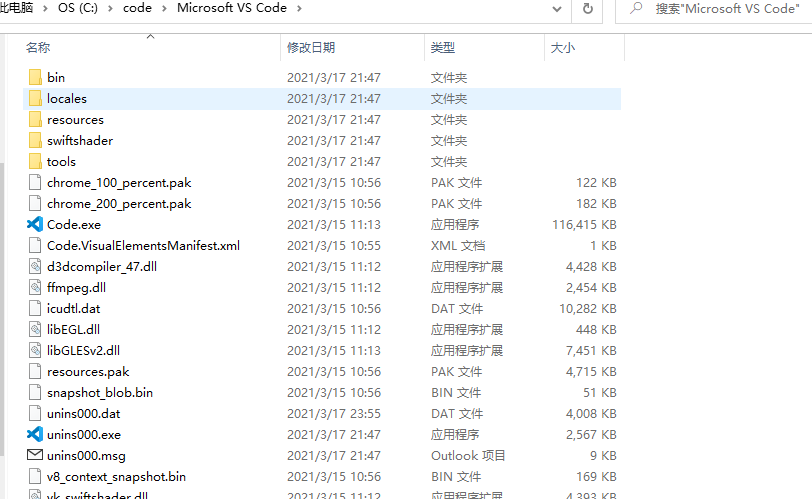Viewport: 812px width, 499px height.
Task: Click the v8_context_snapshot.bin file icon
Action: [35, 476]
